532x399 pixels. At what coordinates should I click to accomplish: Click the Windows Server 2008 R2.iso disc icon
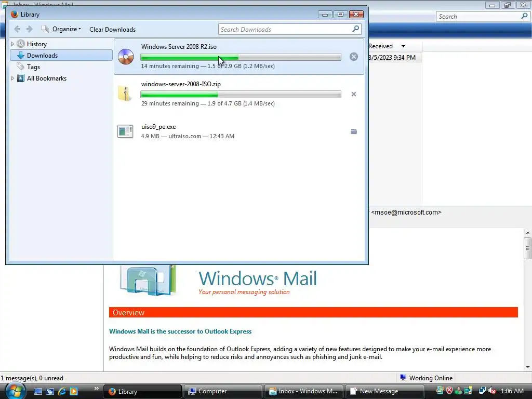(126, 57)
